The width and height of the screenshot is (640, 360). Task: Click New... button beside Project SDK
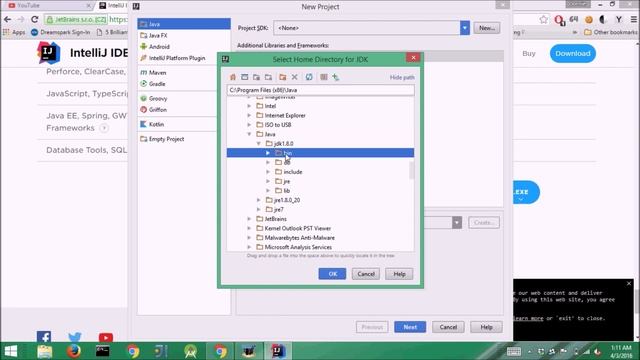coord(487,28)
